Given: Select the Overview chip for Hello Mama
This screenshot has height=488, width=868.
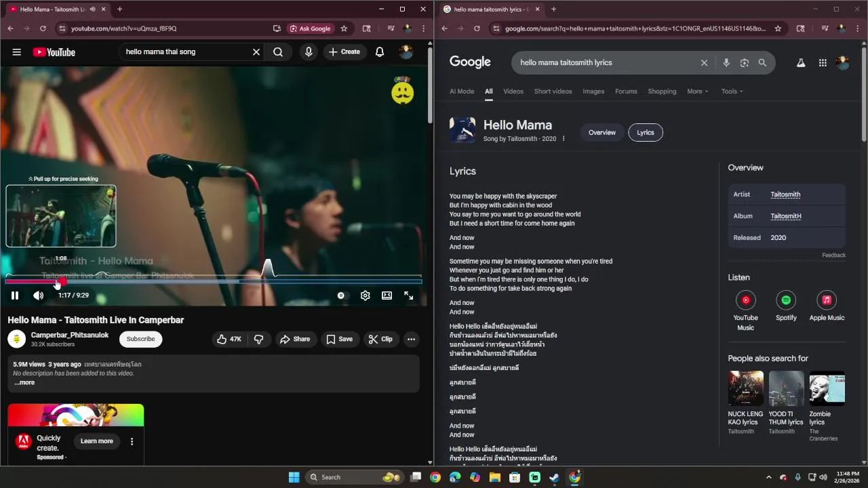Looking at the screenshot, I should tap(602, 133).
